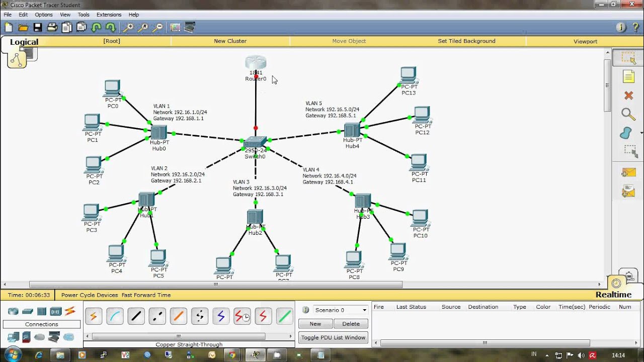Click the Save file toolbar icon
Viewport: 644px width, 362px height.
[38, 28]
